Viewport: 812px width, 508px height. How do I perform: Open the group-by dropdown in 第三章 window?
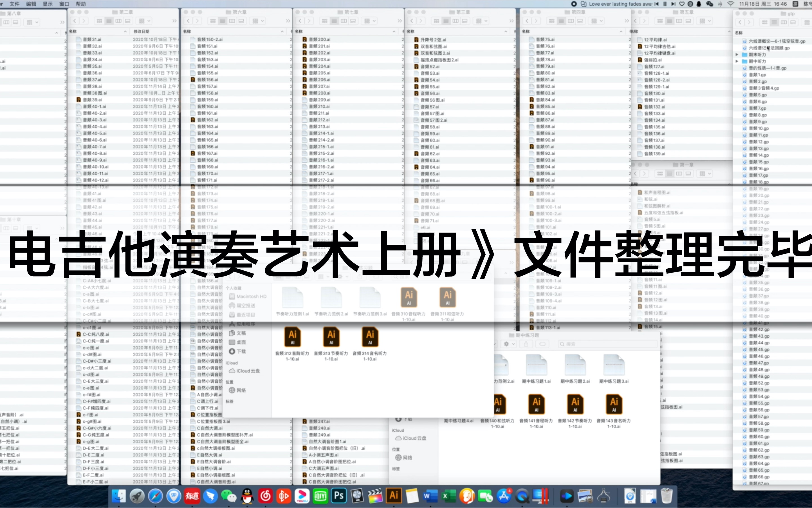(x=482, y=21)
